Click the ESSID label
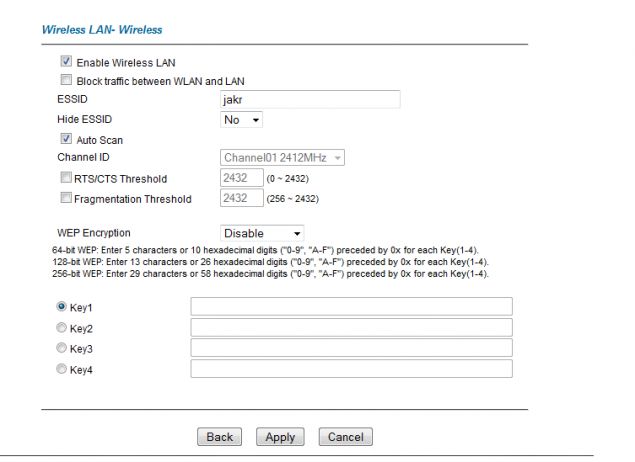Screen dimensions: 635x462 click(72, 99)
